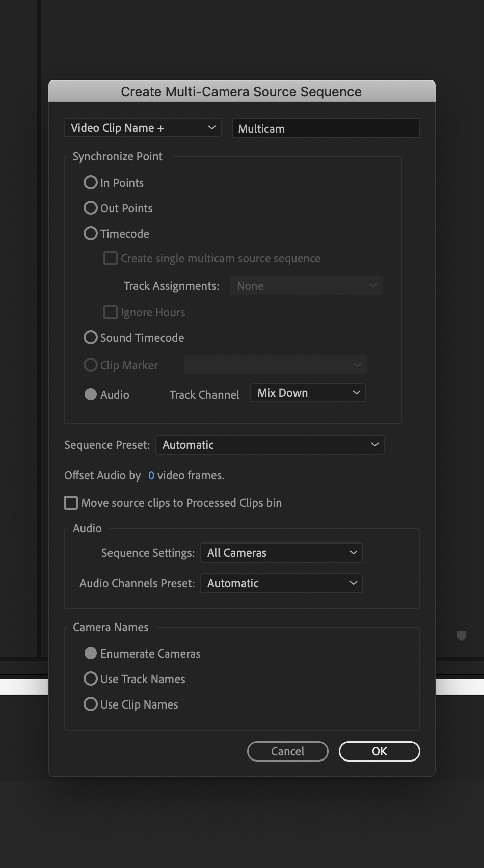Choose Use Track Names for cameras
484x868 pixels.
tap(91, 679)
